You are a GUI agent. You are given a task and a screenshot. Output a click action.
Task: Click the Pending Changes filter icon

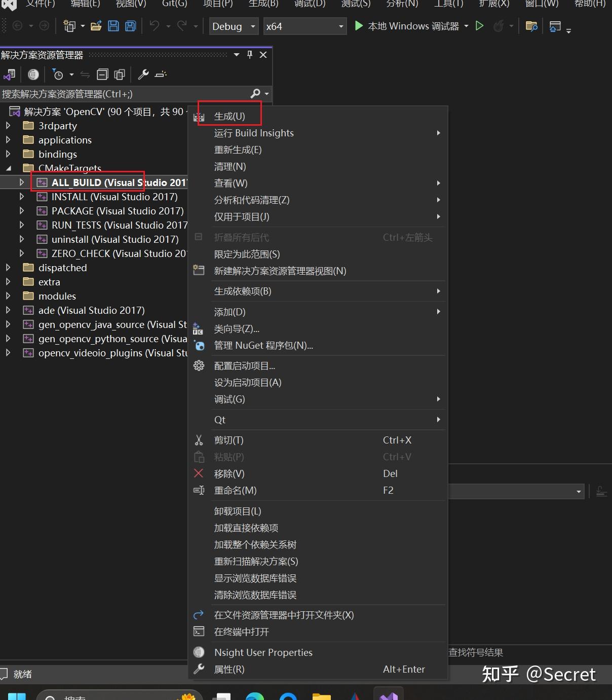(58, 75)
